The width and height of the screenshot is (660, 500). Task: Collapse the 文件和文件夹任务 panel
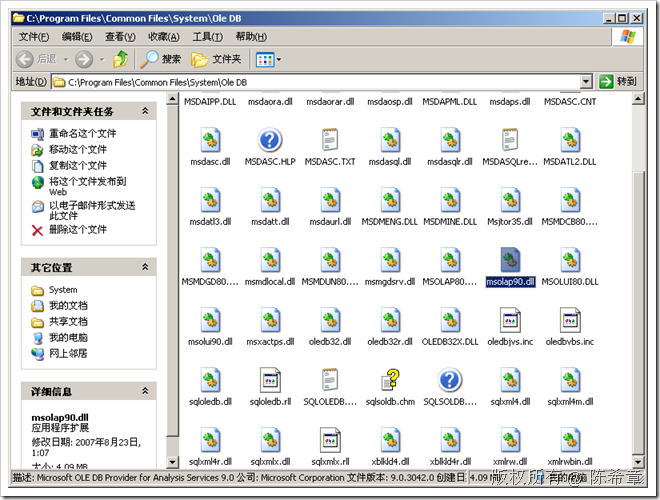[145, 111]
